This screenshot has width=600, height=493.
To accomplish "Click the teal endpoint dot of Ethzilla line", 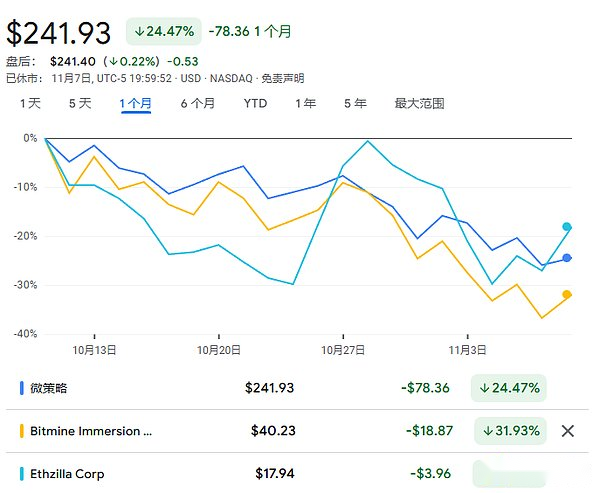I will (x=567, y=227).
